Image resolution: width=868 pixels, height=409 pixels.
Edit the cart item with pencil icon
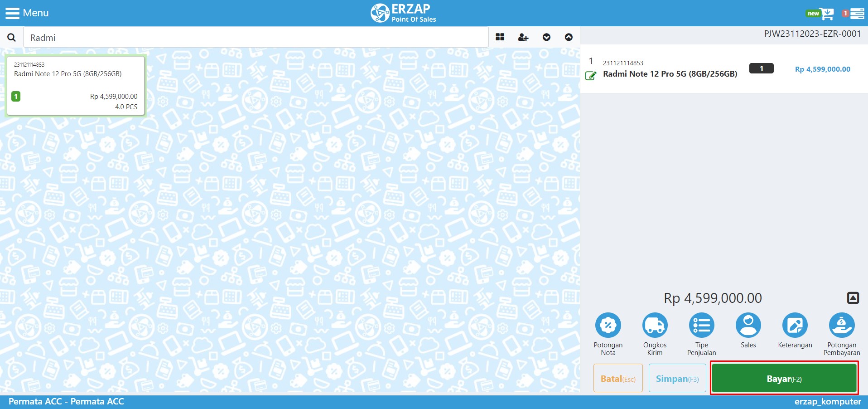click(591, 75)
